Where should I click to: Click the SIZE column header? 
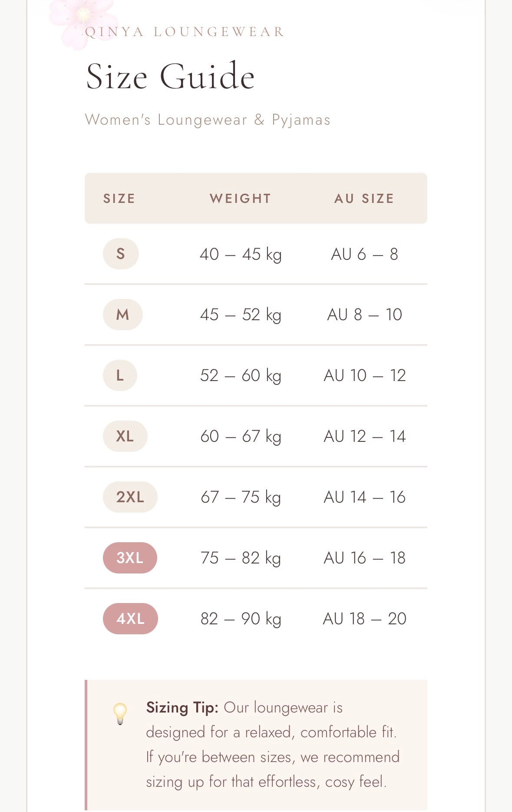click(119, 199)
